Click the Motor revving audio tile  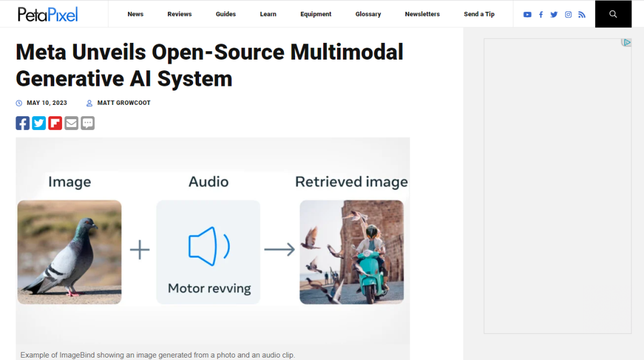coord(208,252)
